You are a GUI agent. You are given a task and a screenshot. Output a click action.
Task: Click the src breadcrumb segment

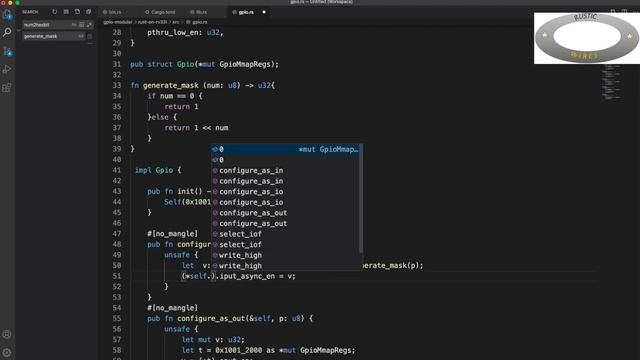[x=176, y=22]
